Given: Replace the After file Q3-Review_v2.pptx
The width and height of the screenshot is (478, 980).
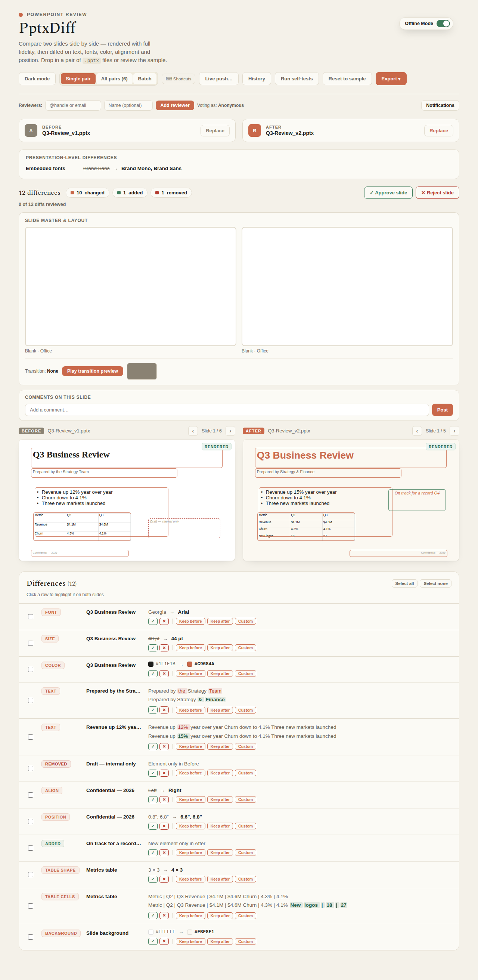Looking at the screenshot, I should pyautogui.click(x=438, y=130).
